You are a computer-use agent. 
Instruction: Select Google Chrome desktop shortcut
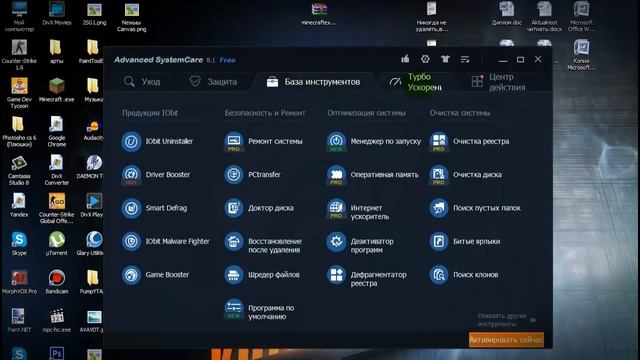pyautogui.click(x=57, y=131)
